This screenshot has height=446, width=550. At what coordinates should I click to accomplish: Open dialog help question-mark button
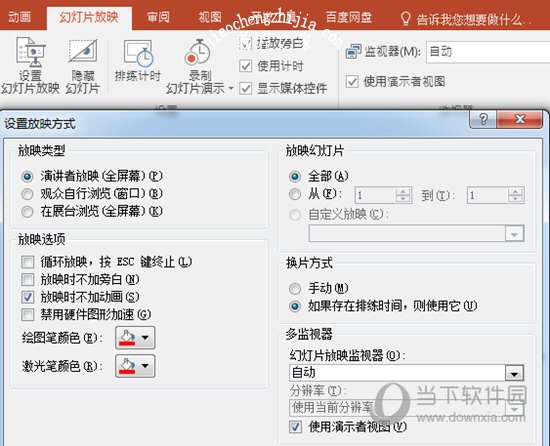pos(483,120)
